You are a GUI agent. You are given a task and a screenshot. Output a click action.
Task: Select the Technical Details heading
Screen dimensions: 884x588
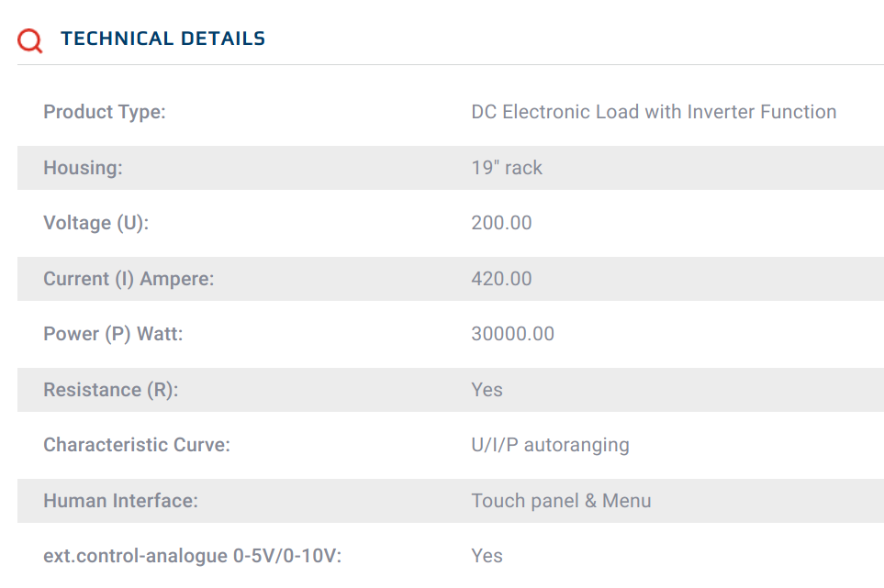click(162, 39)
